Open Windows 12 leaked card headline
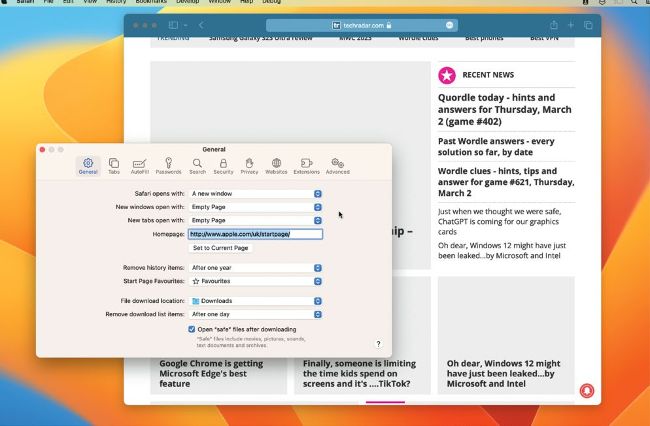650x426 pixels. [503, 373]
